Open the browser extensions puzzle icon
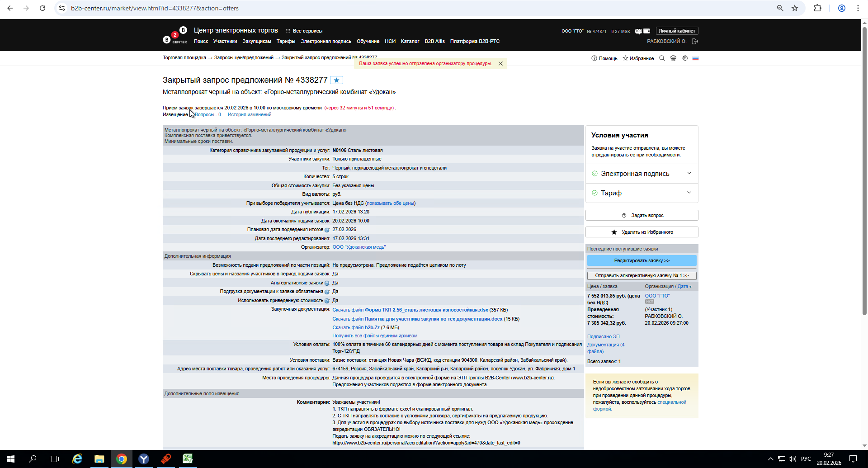This screenshot has width=868, height=468. [x=817, y=8]
